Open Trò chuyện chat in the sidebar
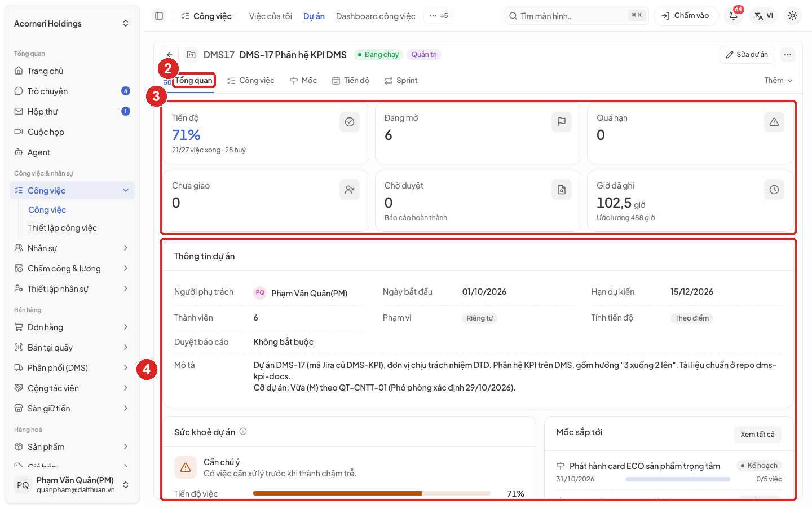Image resolution: width=812 pixels, height=508 pixels. [x=72, y=91]
